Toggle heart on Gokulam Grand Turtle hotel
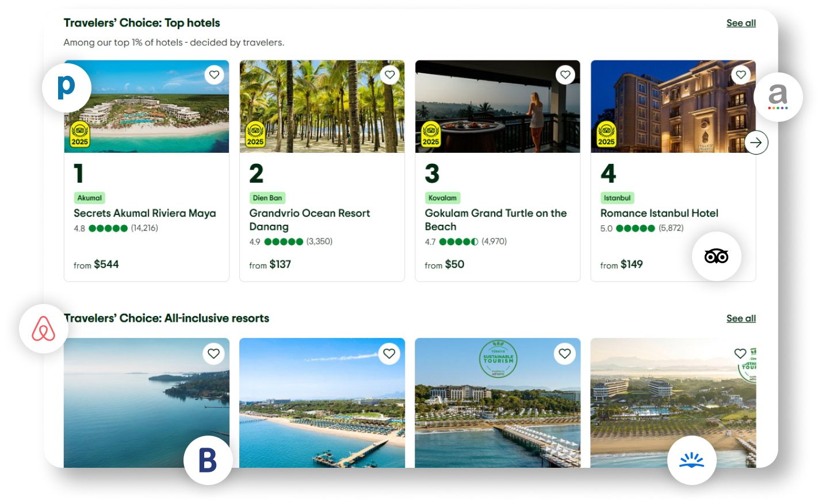Image resolution: width=822 pixels, height=504 pixels. click(565, 75)
